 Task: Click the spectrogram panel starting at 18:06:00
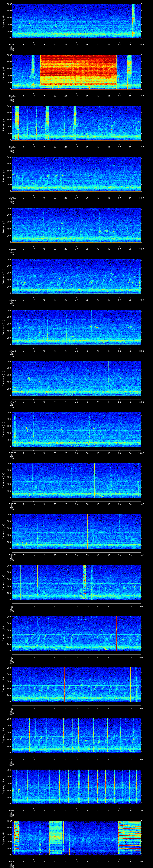point(76,276)
